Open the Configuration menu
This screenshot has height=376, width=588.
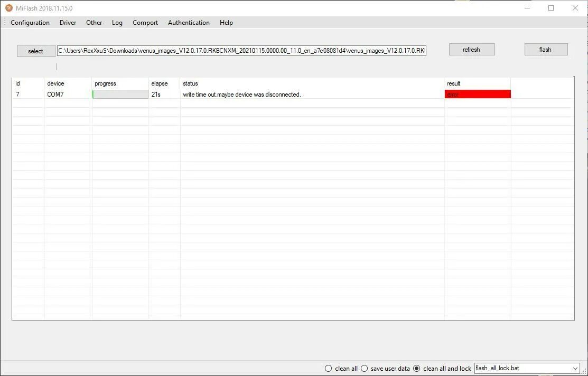tap(30, 23)
